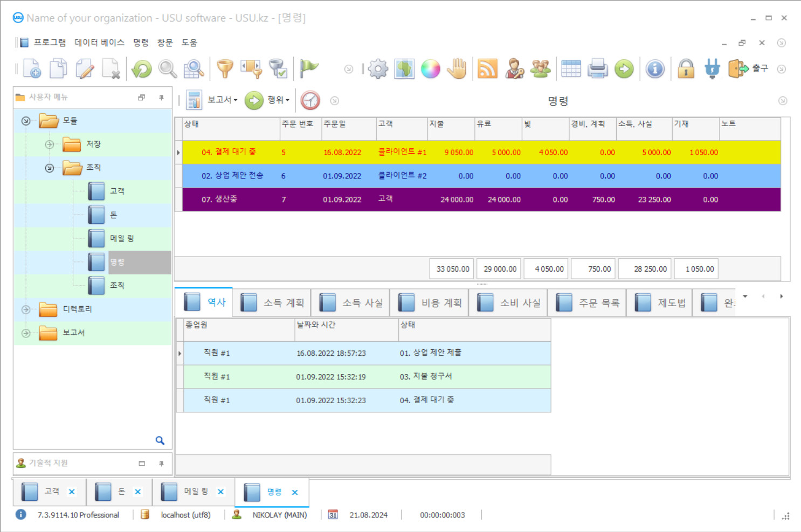Open the 도움 menu
This screenshot has width=801, height=532.
[189, 43]
